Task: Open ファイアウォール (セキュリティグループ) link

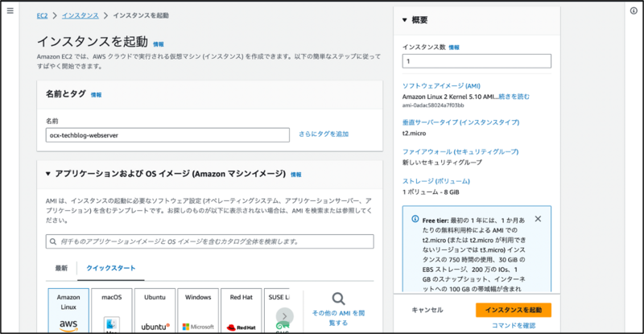Action: 460,151
